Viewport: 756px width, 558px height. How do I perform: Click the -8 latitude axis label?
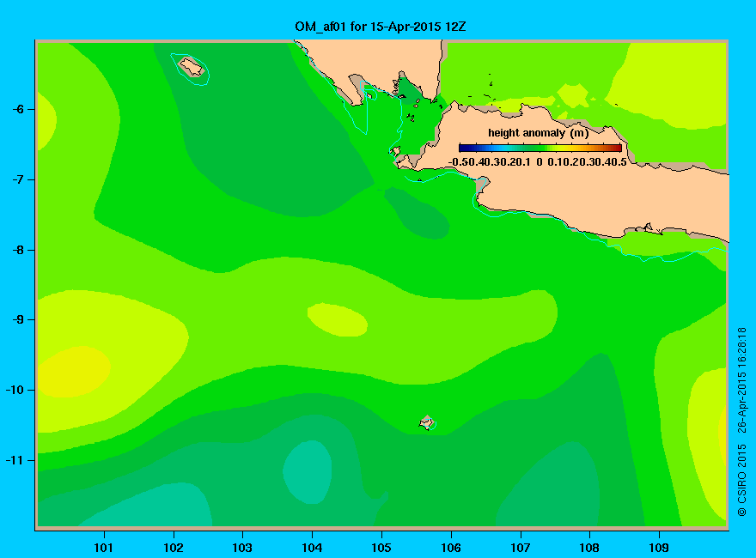pos(18,250)
